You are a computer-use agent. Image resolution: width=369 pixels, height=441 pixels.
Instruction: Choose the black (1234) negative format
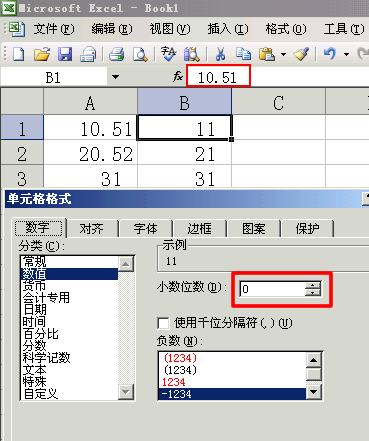(232, 370)
